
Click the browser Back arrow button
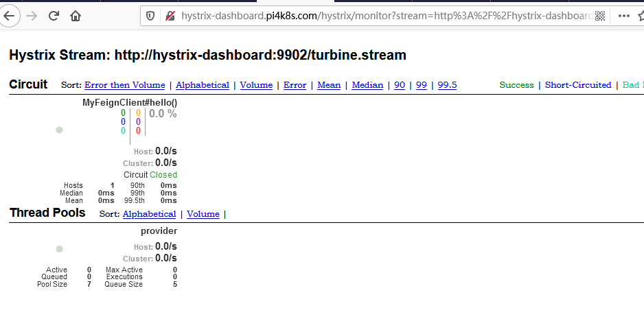(9, 16)
